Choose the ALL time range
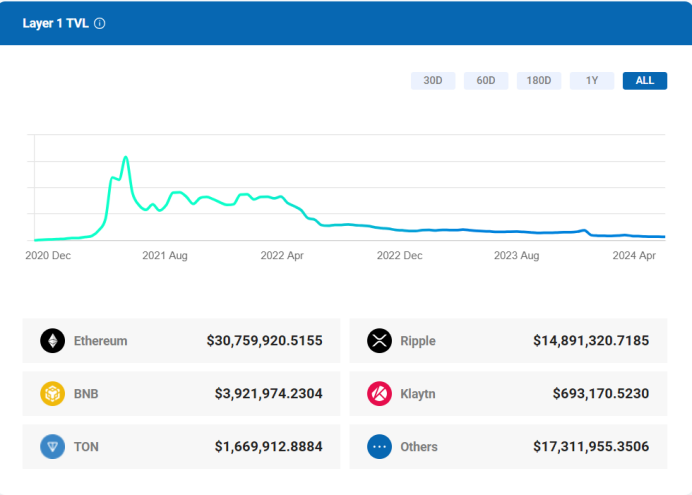This screenshot has width=692, height=495. (645, 81)
